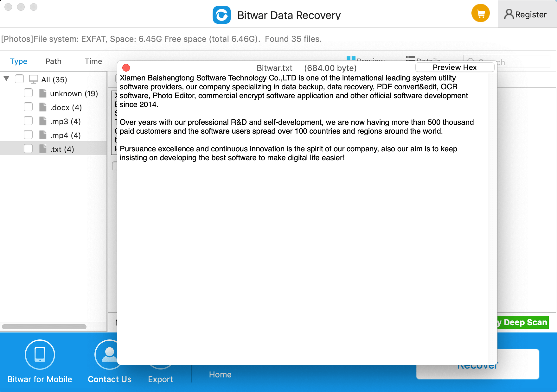Click the Home link in bottom bar
Viewport: 557px width, 392px height.
(220, 375)
